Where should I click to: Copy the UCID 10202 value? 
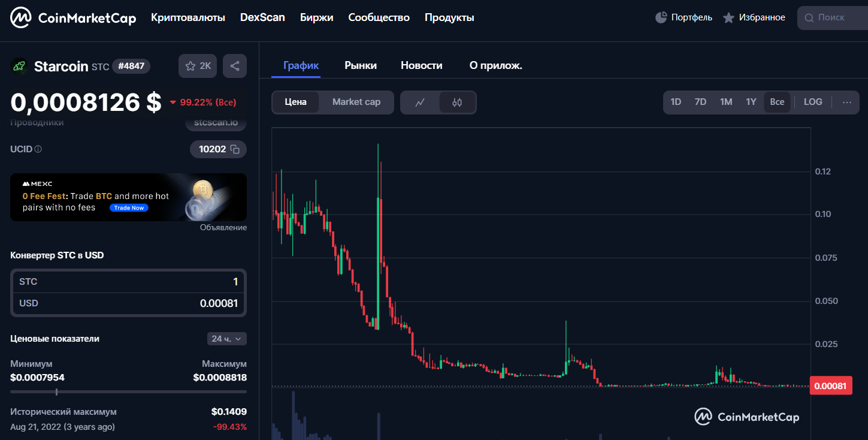click(x=235, y=149)
